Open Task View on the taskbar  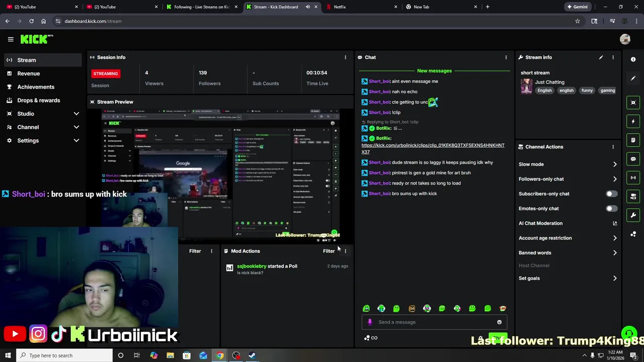point(137,355)
